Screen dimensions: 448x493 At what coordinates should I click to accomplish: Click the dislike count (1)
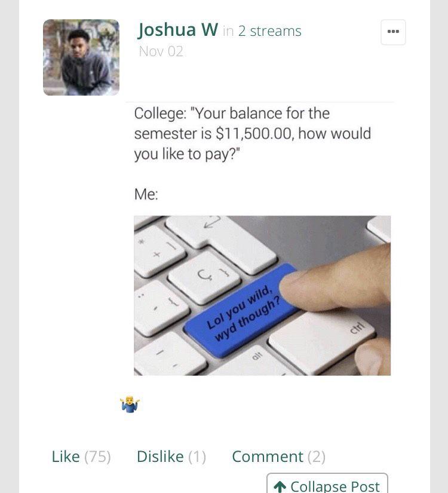(x=197, y=457)
